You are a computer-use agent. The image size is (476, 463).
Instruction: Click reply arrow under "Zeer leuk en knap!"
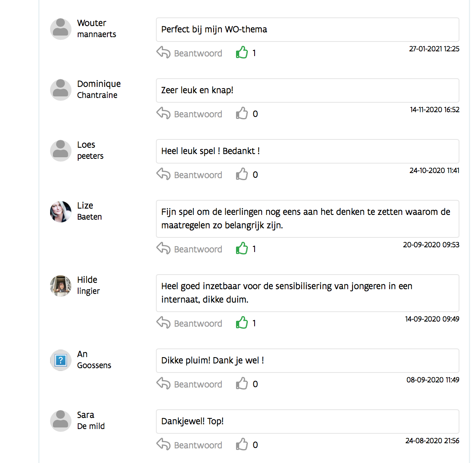point(163,113)
